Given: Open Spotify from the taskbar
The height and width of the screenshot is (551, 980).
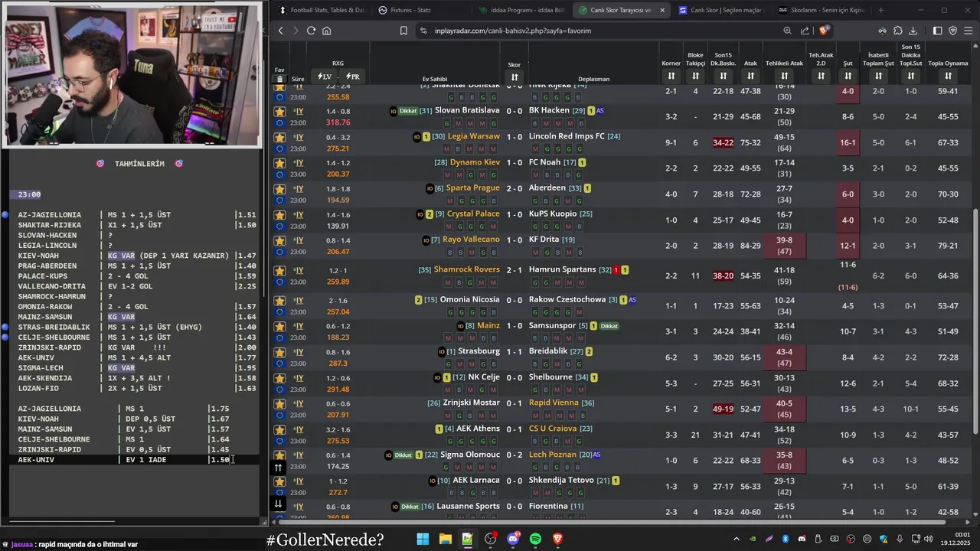Looking at the screenshot, I should click(x=535, y=539).
